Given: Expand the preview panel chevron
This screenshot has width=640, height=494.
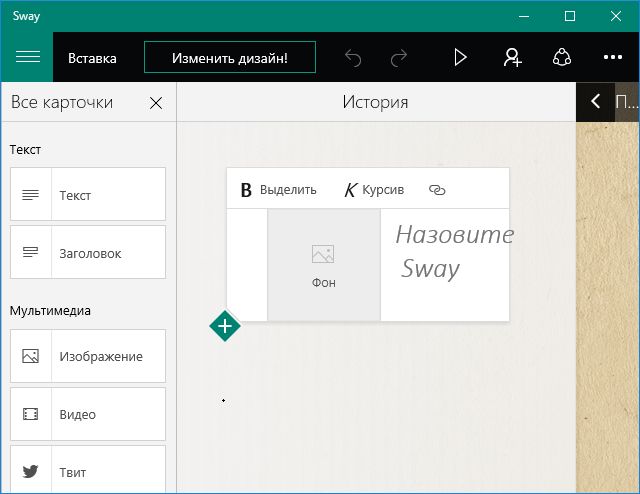Looking at the screenshot, I should tap(596, 102).
